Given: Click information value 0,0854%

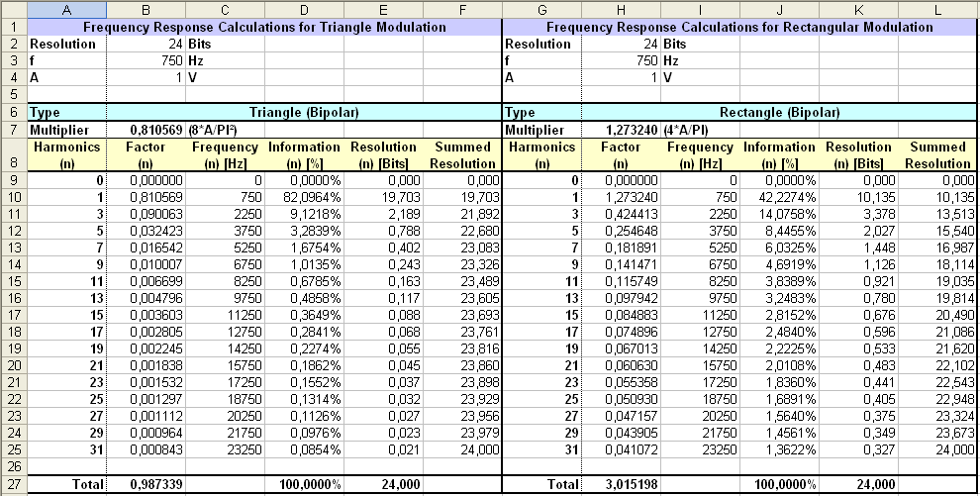Looking at the screenshot, I should point(304,449).
